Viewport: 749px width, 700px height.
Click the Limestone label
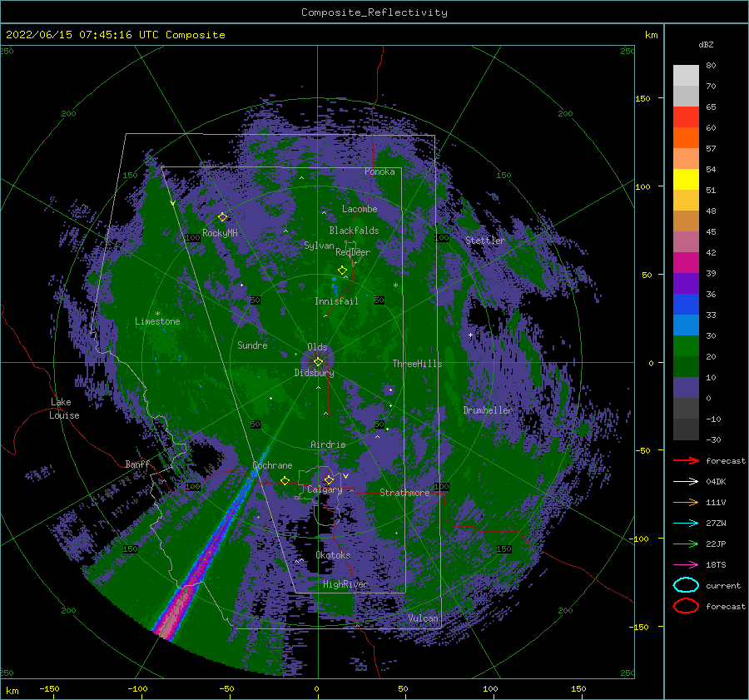(157, 321)
